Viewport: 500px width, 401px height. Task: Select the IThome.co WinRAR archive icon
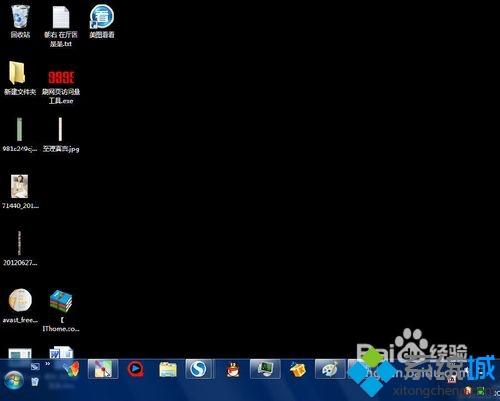click(61, 311)
